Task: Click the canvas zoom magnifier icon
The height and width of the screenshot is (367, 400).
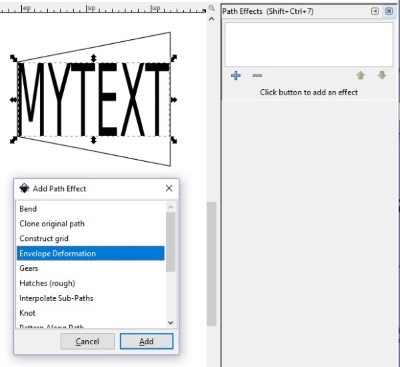Action: (x=211, y=8)
